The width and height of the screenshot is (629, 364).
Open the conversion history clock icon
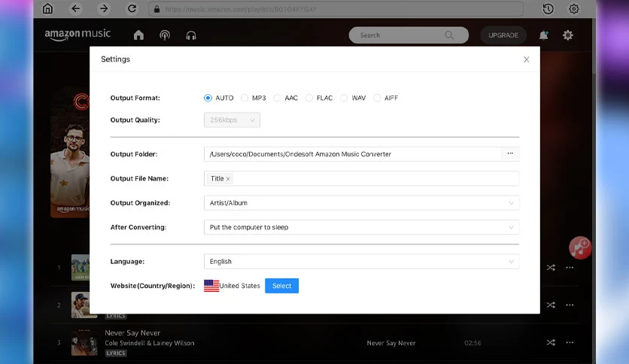(548, 9)
